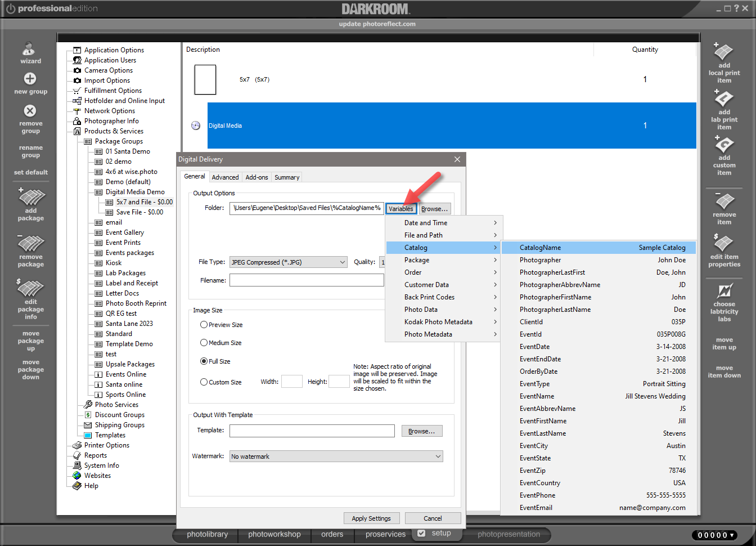Choose the EventDate variable
This screenshot has width=756, height=546.
point(598,347)
